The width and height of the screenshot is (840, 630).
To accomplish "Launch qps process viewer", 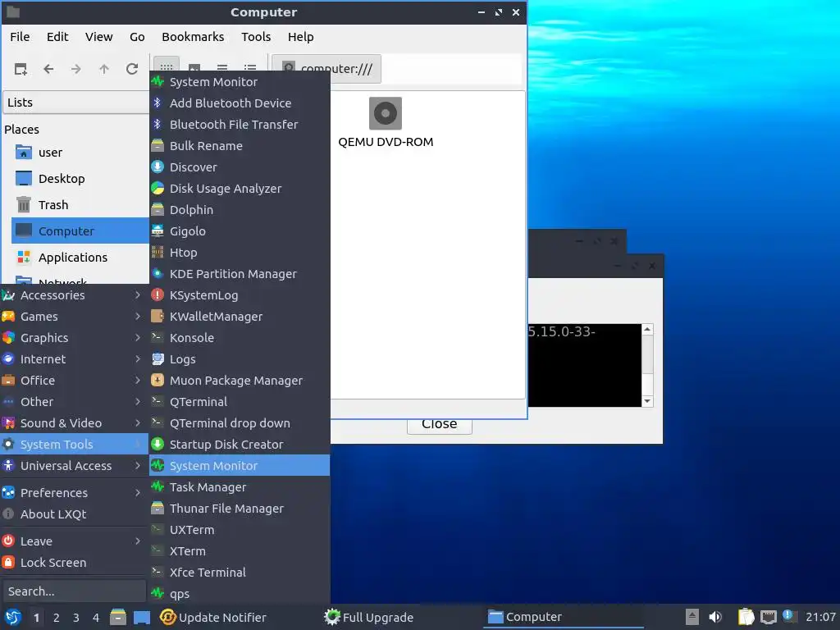I will [240, 594].
